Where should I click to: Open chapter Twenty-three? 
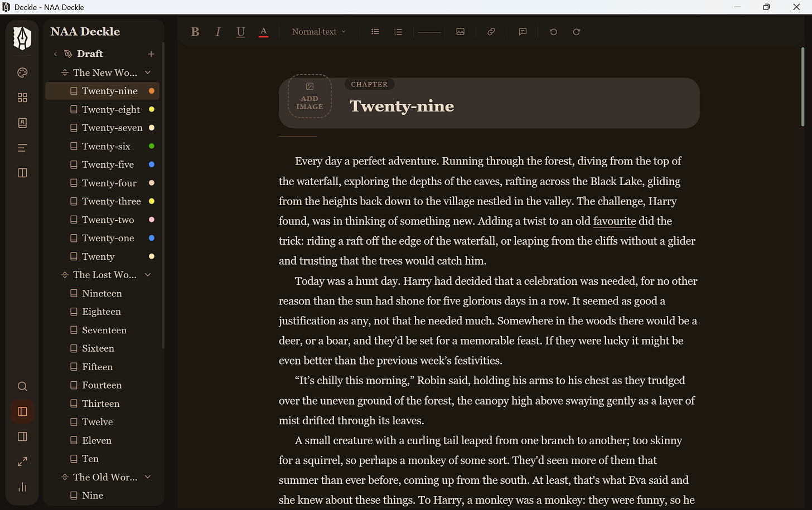point(103,201)
